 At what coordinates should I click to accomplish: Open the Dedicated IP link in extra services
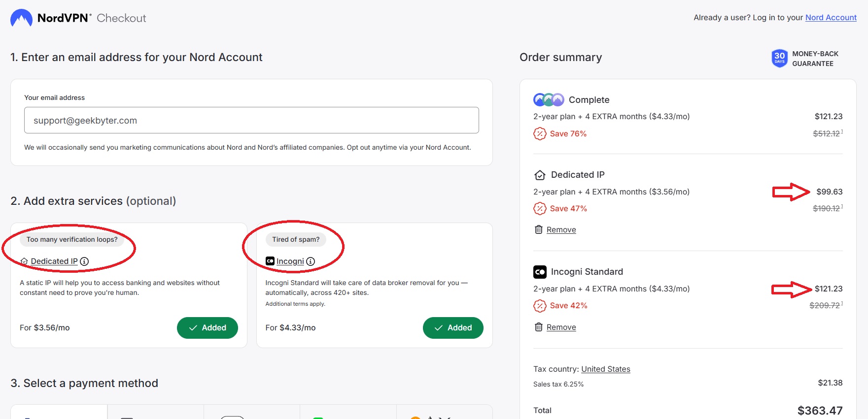tap(54, 261)
